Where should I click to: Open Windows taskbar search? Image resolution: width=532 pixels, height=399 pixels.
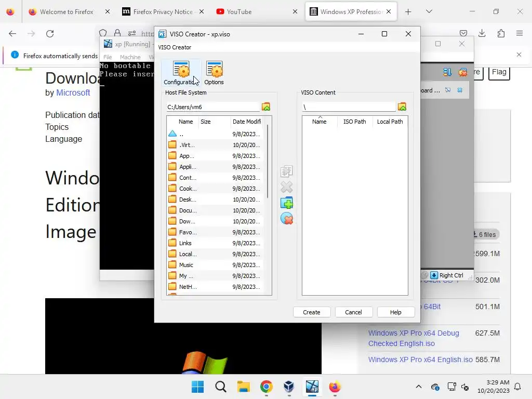(x=220, y=387)
